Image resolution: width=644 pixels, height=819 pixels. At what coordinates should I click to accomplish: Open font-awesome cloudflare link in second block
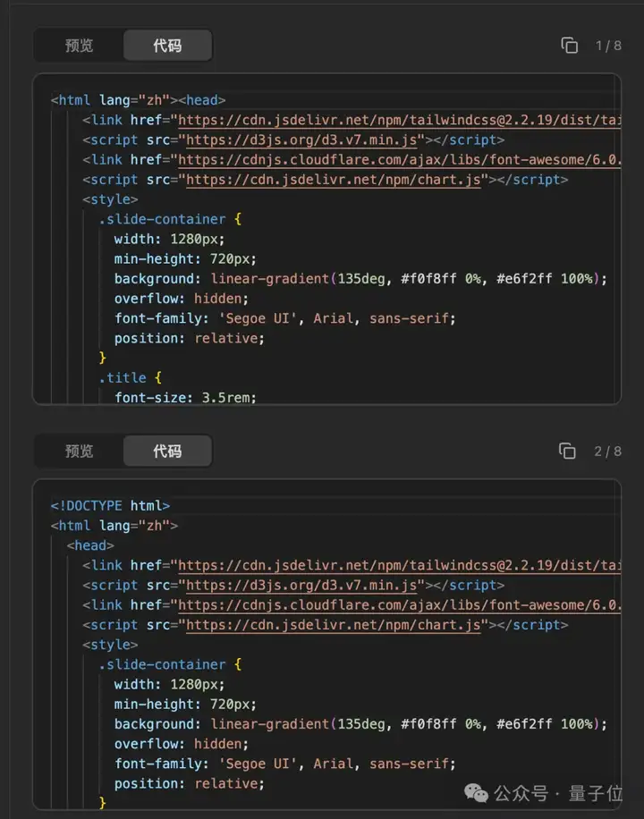[x=398, y=604]
